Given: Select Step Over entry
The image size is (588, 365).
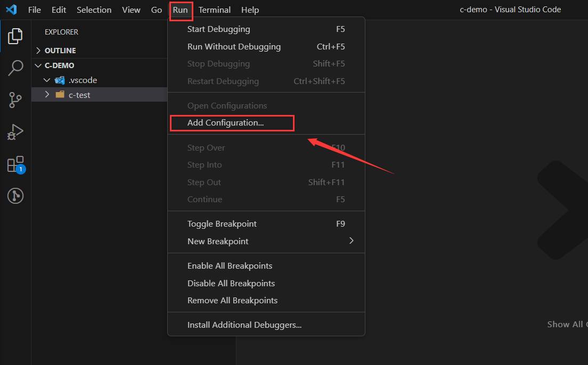Looking at the screenshot, I should (x=266, y=147).
